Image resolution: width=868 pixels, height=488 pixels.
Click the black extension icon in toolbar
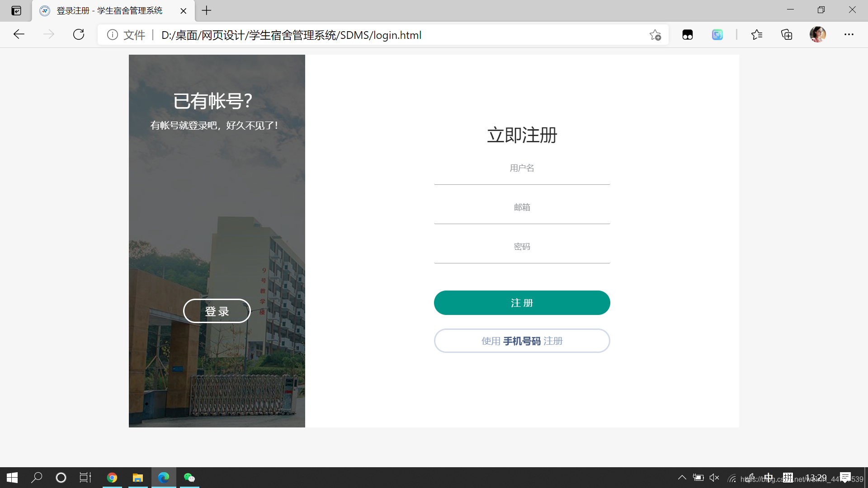[x=688, y=35]
